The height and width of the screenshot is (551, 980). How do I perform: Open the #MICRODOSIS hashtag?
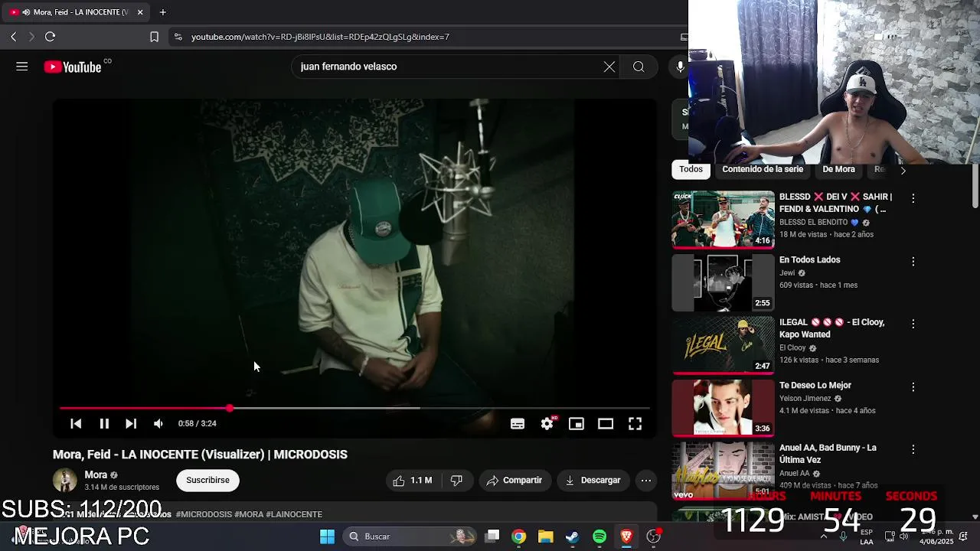[204, 514]
